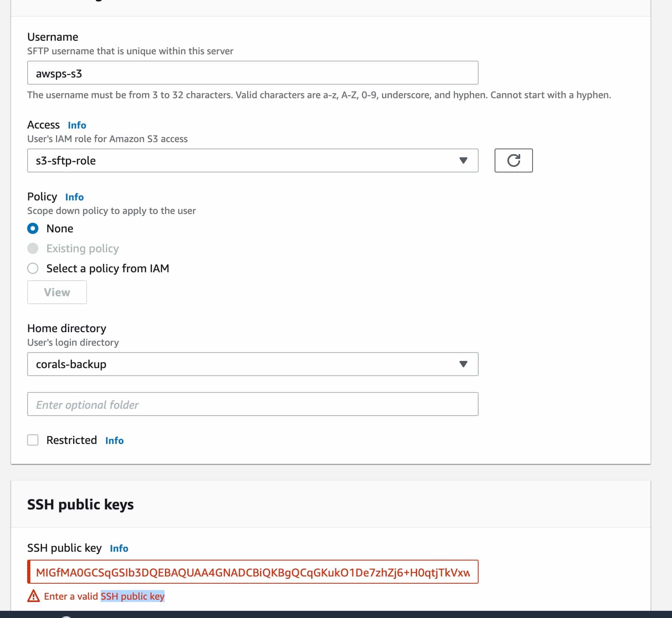The image size is (672, 618).
Task: Click the View policy button
Action: coord(57,292)
